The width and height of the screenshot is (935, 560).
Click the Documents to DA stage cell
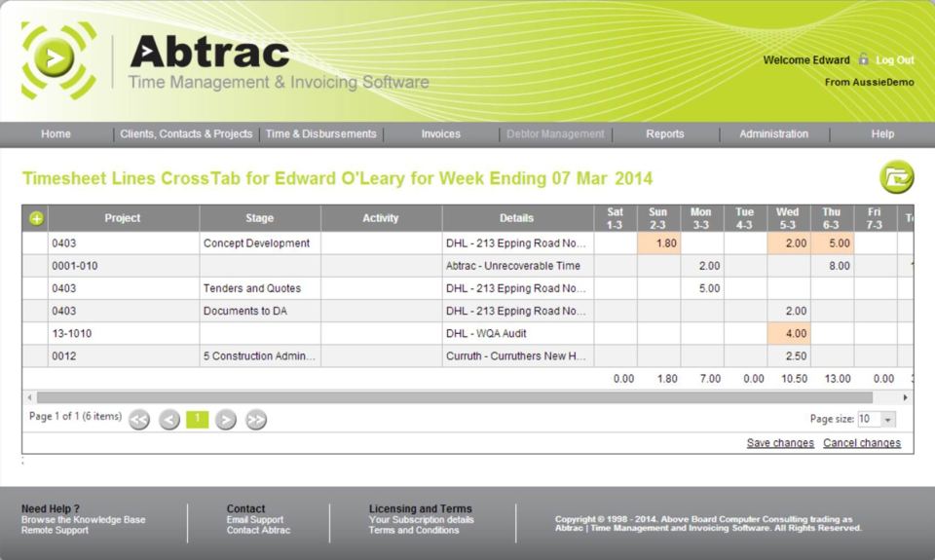[260, 311]
